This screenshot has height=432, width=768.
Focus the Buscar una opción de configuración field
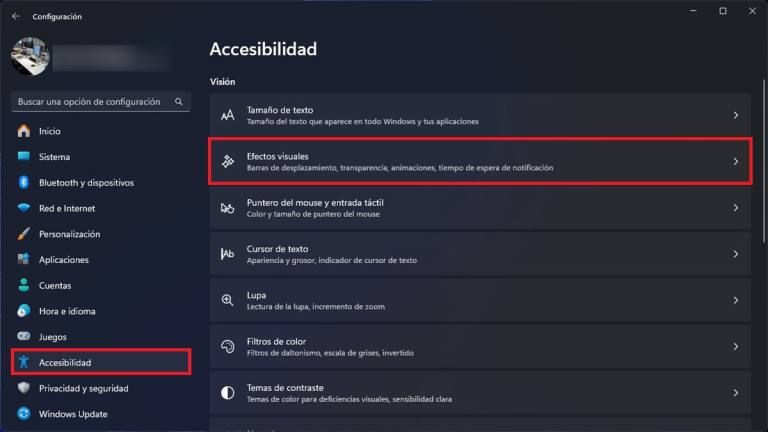click(100, 101)
